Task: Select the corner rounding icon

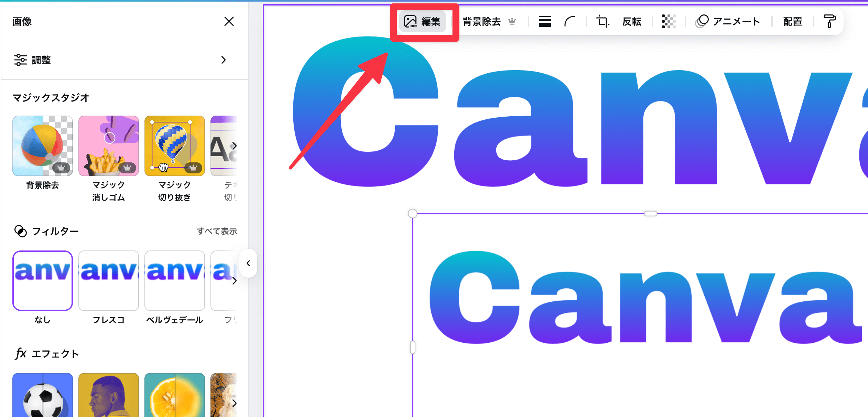Action: (x=569, y=22)
